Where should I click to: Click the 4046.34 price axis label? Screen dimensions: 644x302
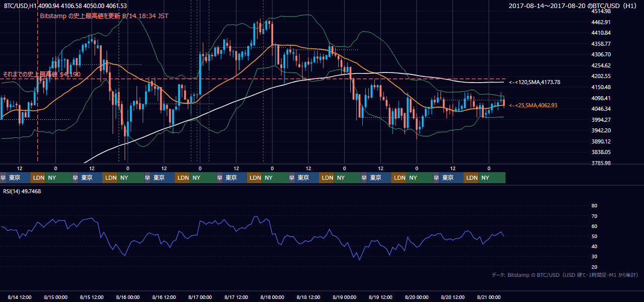(x=601, y=109)
